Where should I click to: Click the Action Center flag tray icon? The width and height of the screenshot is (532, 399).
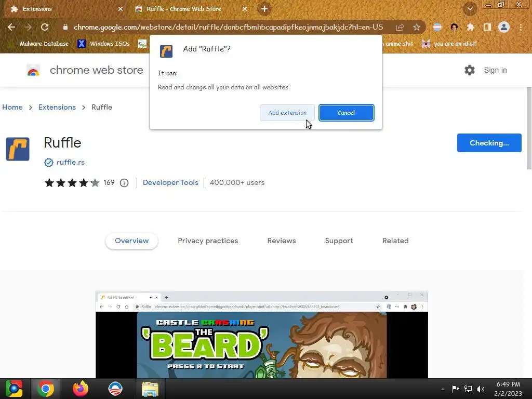point(455,389)
